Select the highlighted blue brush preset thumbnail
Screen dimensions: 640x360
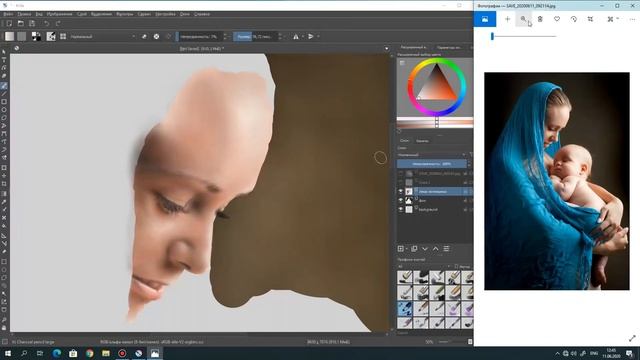pyautogui.click(x=405, y=309)
